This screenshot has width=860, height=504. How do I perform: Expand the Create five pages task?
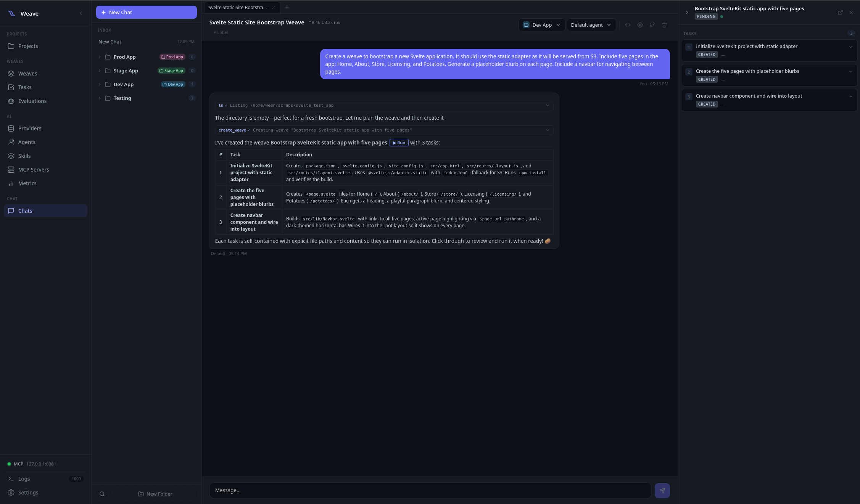tap(850, 72)
